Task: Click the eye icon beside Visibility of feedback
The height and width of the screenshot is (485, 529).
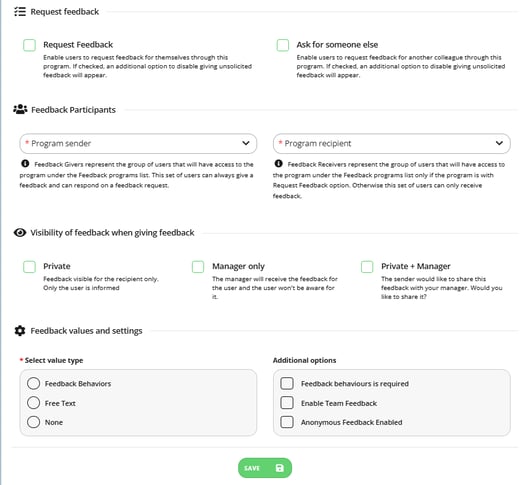Action: [20, 232]
